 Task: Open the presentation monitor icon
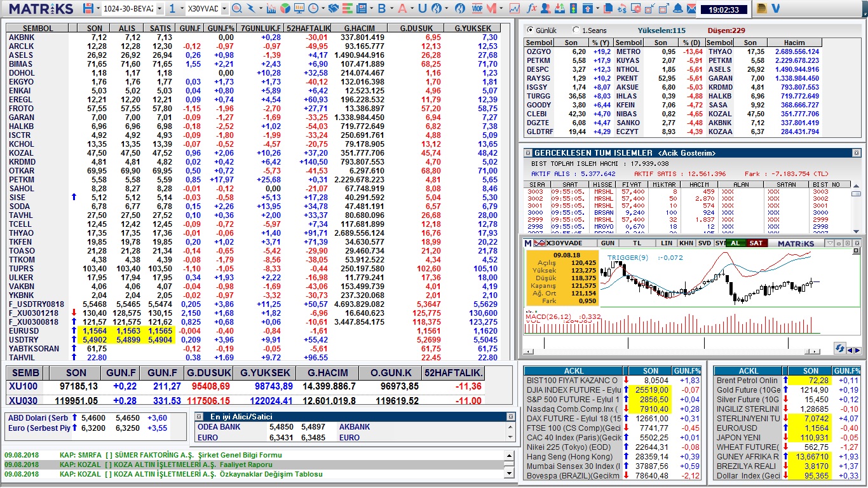click(x=299, y=8)
